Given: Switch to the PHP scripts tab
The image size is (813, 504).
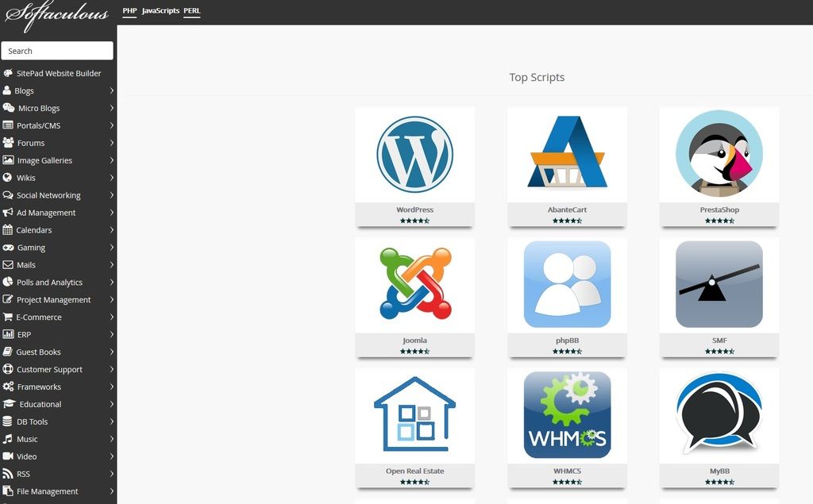Looking at the screenshot, I should [129, 11].
